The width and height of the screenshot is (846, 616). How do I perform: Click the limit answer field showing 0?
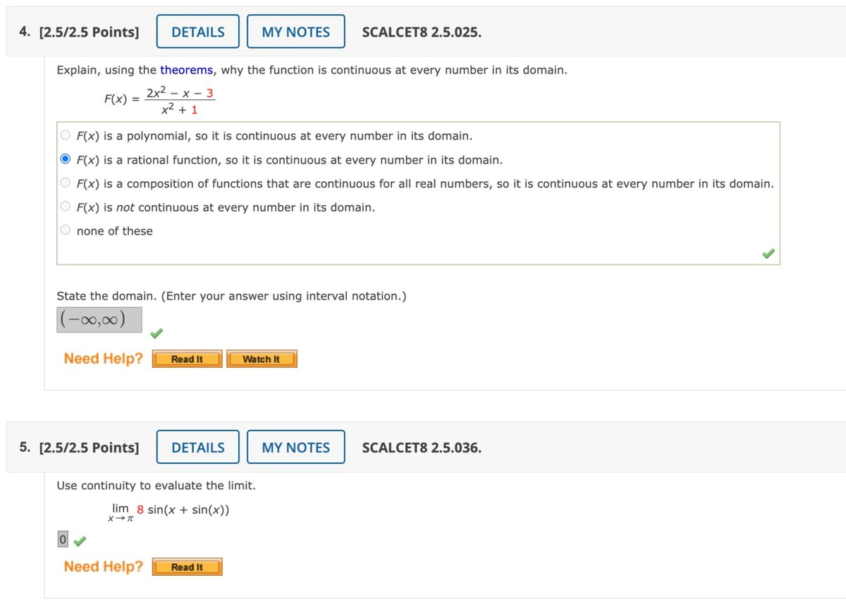coord(61,538)
